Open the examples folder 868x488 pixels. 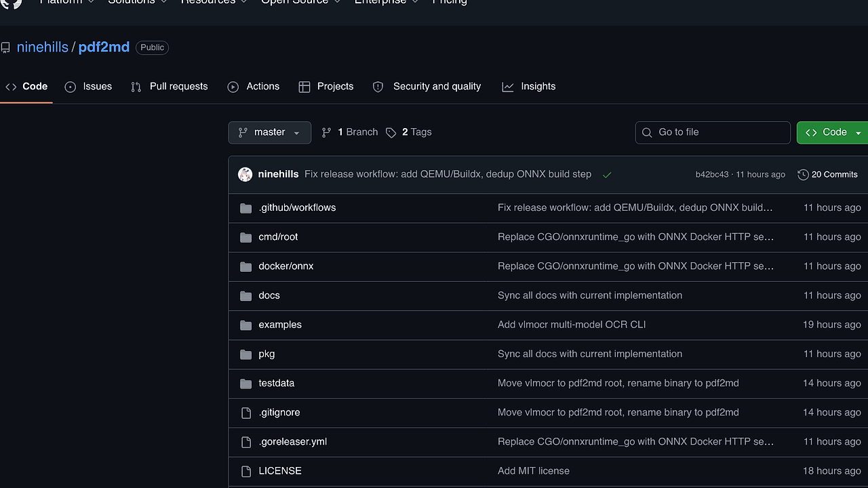click(x=280, y=325)
